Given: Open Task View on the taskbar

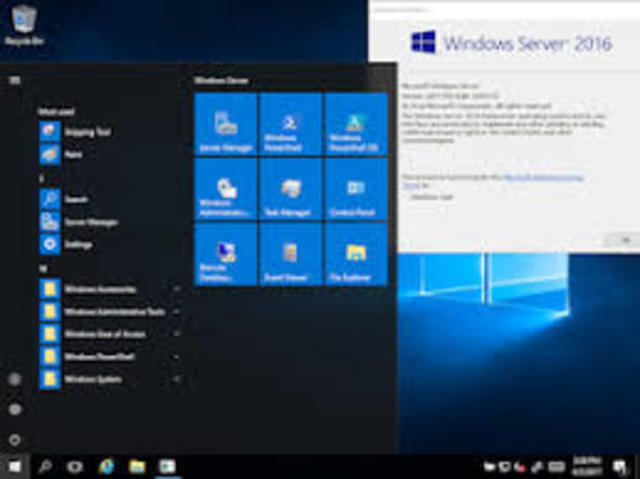Looking at the screenshot, I should point(75,466).
